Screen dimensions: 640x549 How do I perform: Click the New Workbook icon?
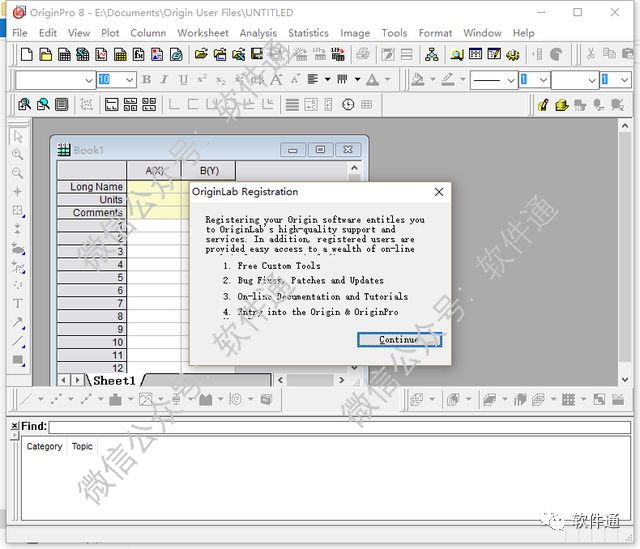[64, 54]
